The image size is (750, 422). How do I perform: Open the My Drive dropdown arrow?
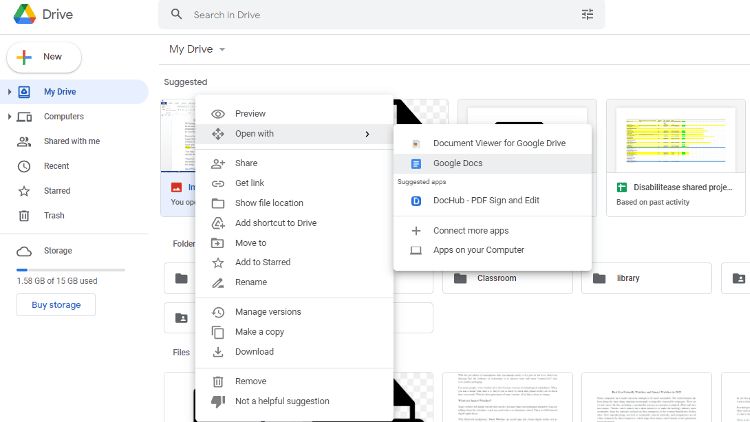[222, 49]
